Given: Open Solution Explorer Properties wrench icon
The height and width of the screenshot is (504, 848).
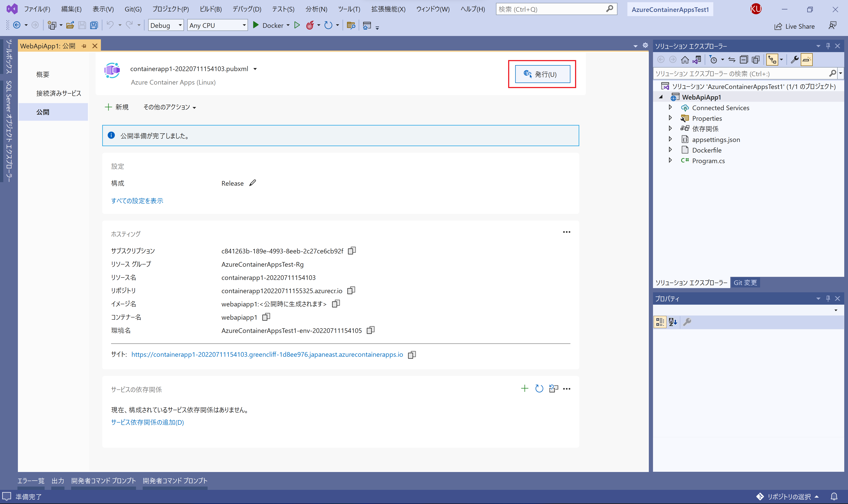Looking at the screenshot, I should [794, 60].
